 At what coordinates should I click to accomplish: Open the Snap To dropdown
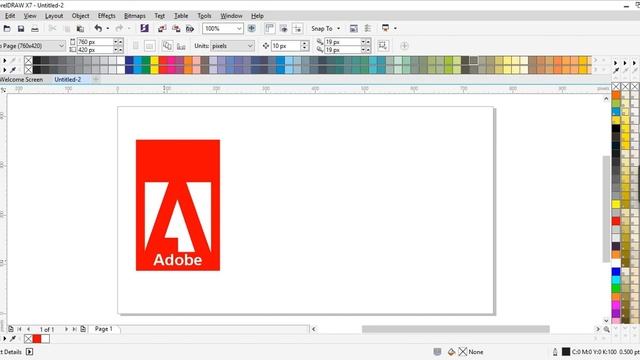pos(325,29)
